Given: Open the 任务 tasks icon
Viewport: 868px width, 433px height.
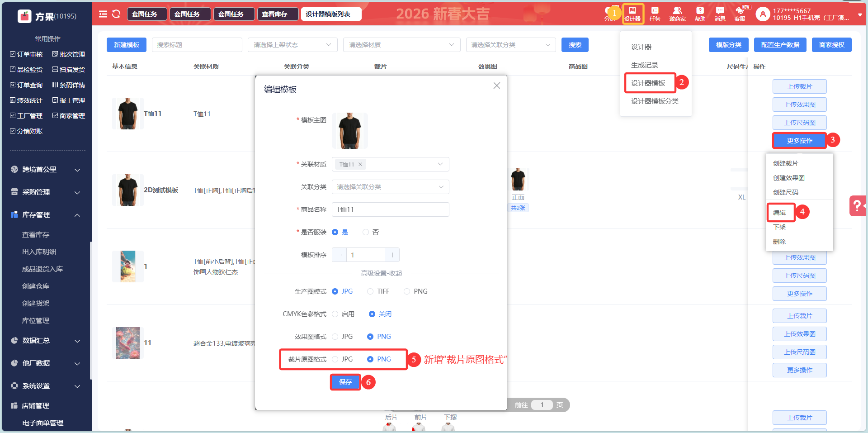Looking at the screenshot, I should point(655,14).
